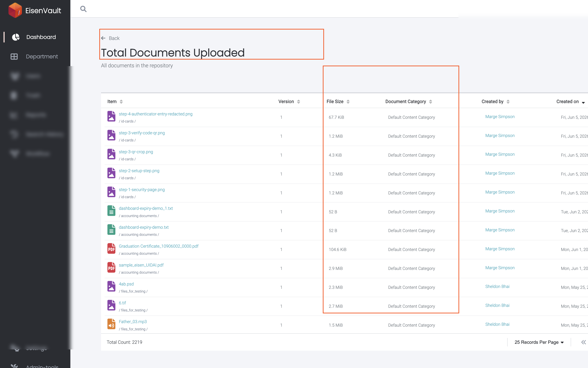
Task: Open 4ab.psd file link
Action: pos(126,284)
